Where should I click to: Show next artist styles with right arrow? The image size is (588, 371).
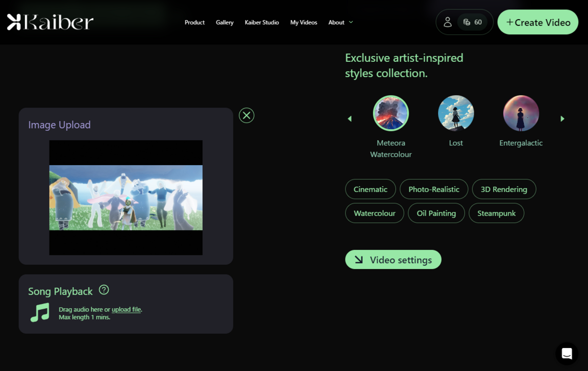[563, 119]
